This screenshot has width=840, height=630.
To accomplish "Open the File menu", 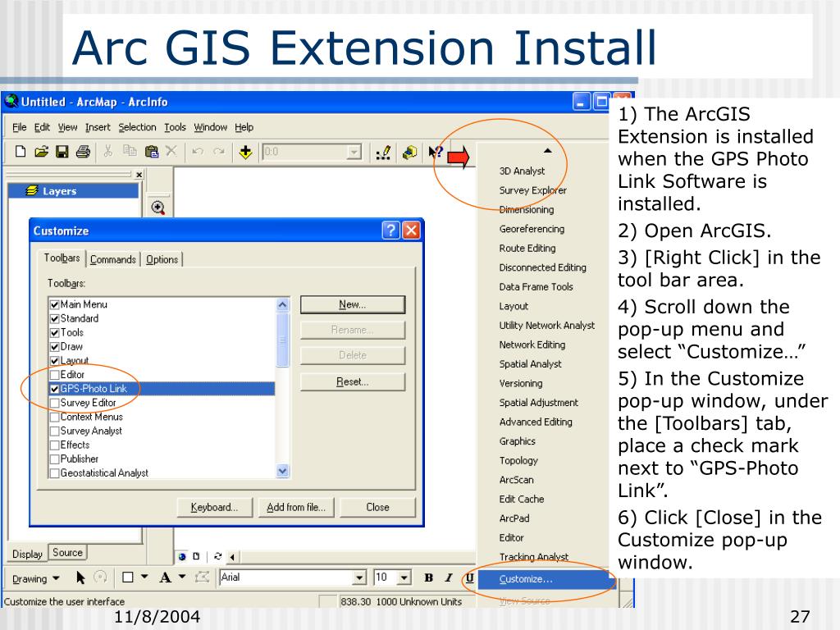I will point(20,127).
